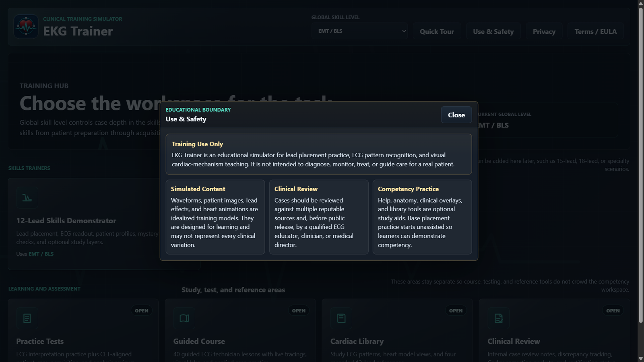Viewport: 644px width, 362px height.
Task: Click the Cardiac Library icon
Action: 341,318
